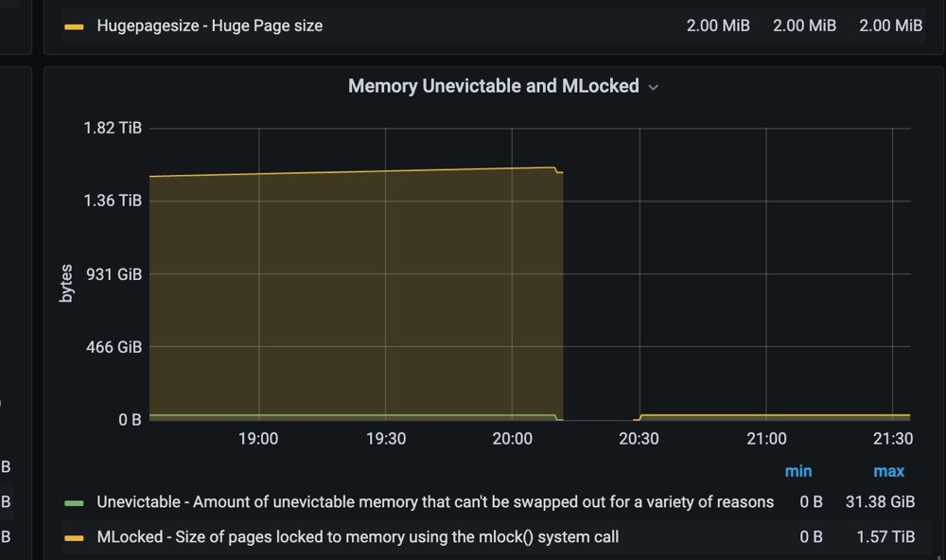Click the yellow Hugepagesize color swatch
The width and height of the screenshot is (946, 560).
point(74,26)
